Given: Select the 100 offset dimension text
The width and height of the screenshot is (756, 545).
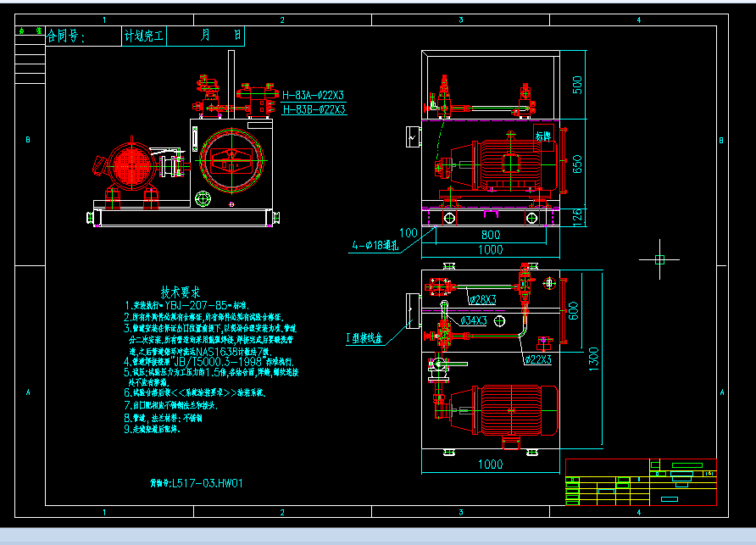Looking at the screenshot, I should tap(409, 233).
